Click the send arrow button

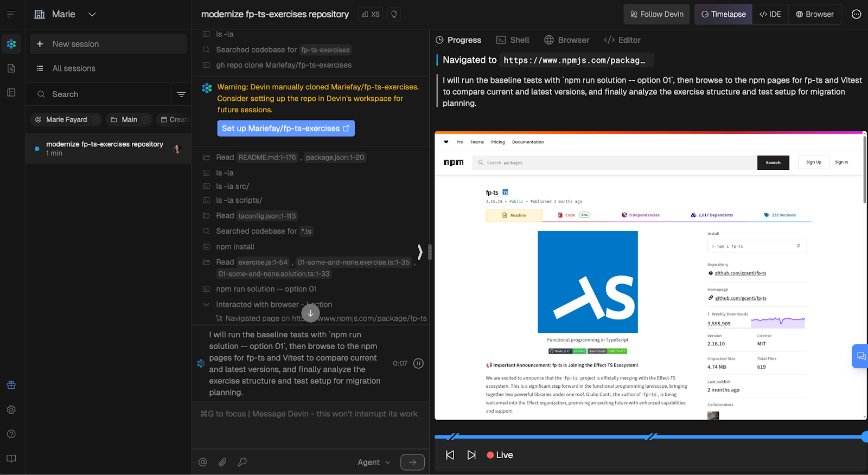(412, 462)
